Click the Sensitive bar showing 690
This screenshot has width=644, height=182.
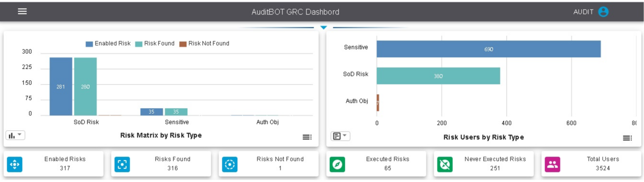pos(489,49)
